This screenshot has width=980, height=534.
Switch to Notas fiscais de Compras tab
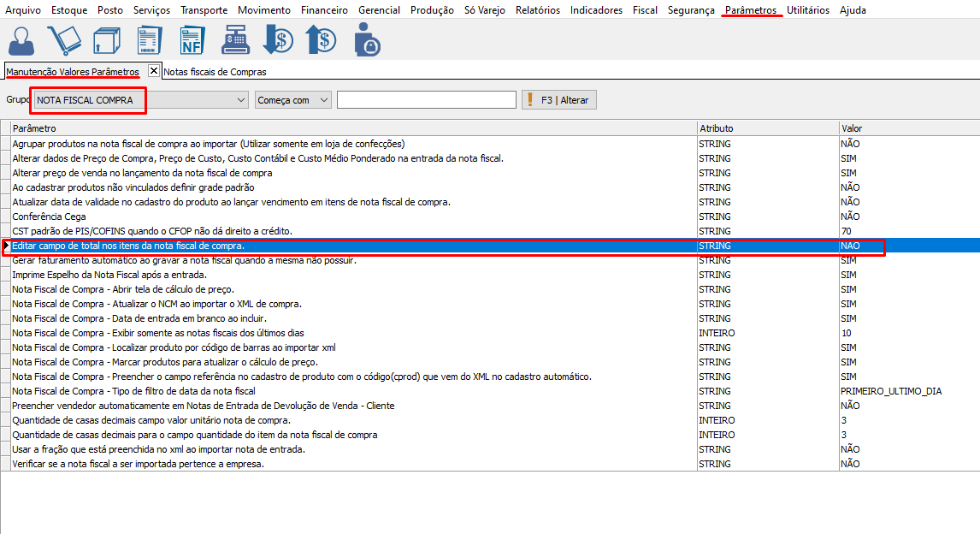pyautogui.click(x=215, y=72)
